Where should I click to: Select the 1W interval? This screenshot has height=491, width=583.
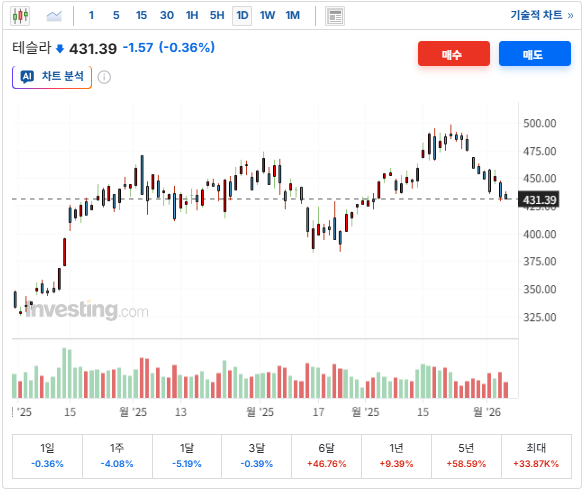267,15
